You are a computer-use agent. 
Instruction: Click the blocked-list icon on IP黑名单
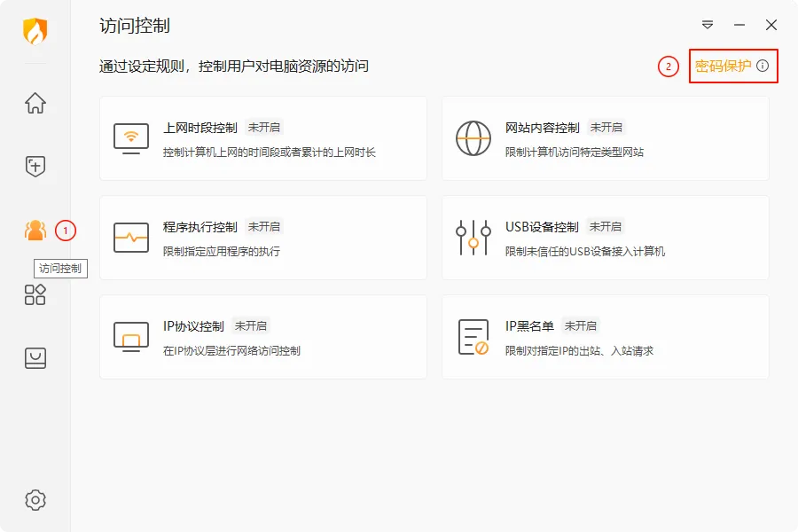473,337
